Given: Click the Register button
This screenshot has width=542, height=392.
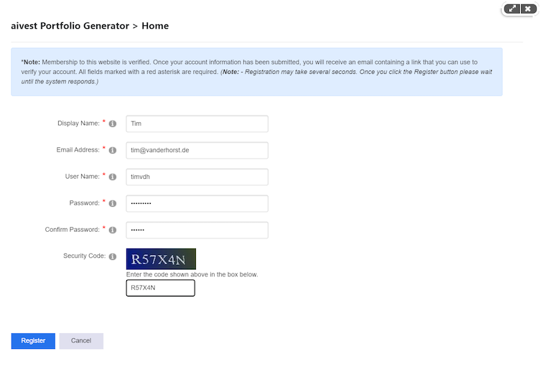Looking at the screenshot, I should pyautogui.click(x=33, y=341).
